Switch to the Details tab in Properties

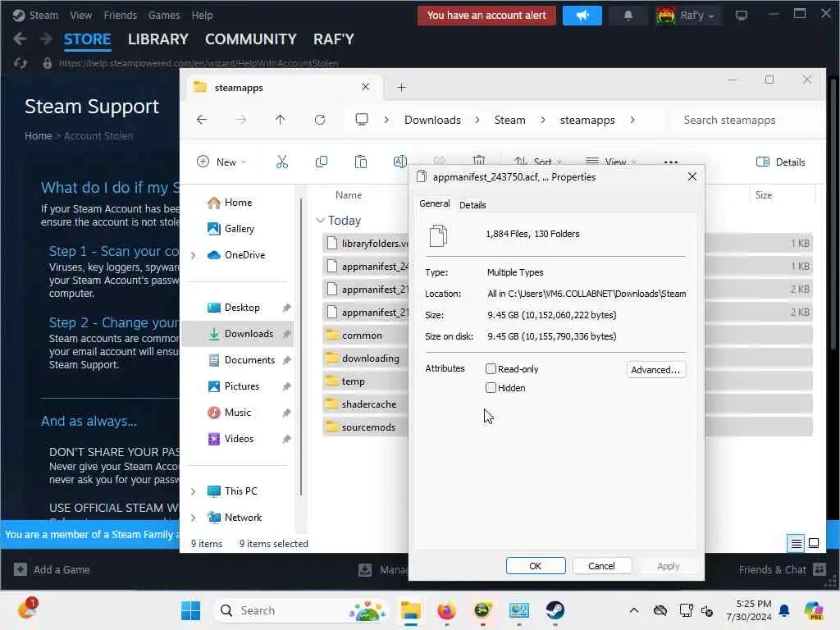click(472, 204)
